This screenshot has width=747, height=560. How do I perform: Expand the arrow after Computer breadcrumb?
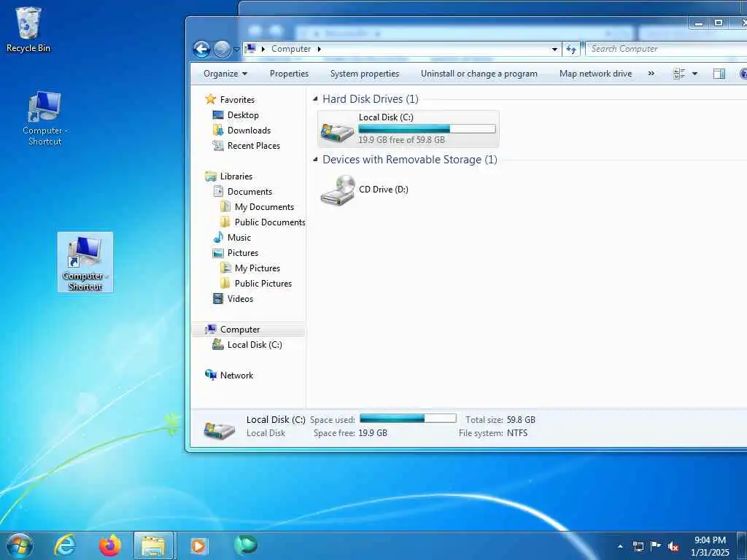[x=320, y=49]
